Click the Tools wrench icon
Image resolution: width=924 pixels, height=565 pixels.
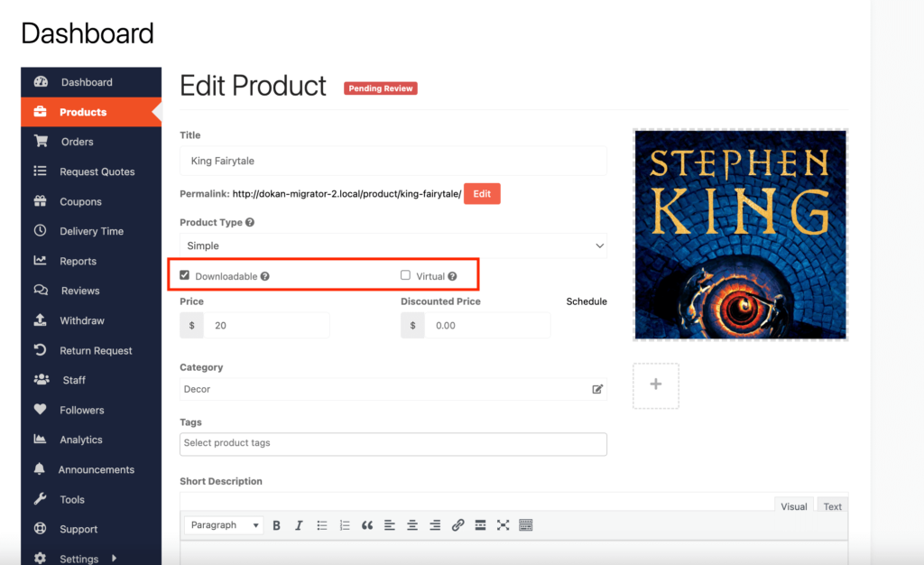pos(40,499)
